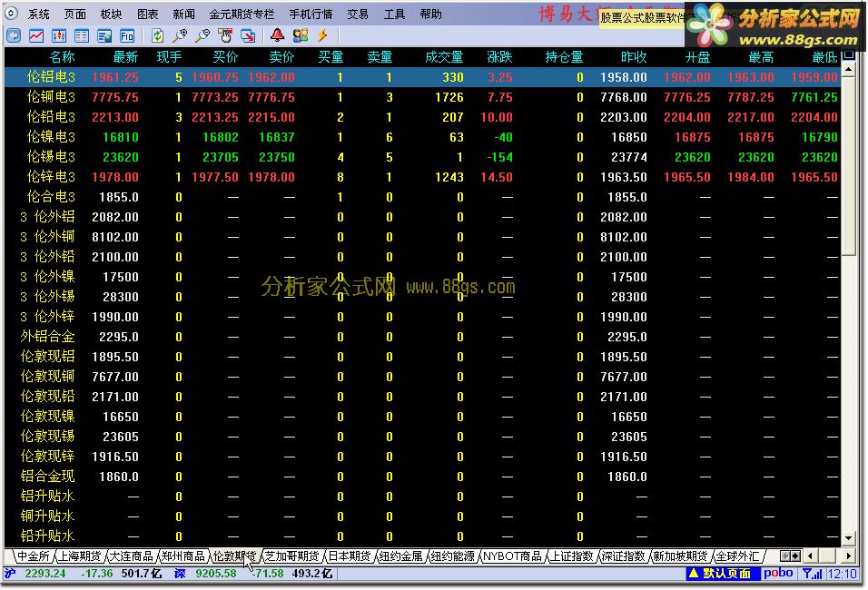Screen dimensions: 868x590
Task: Select the 外铝合金 row
Action: point(422,337)
